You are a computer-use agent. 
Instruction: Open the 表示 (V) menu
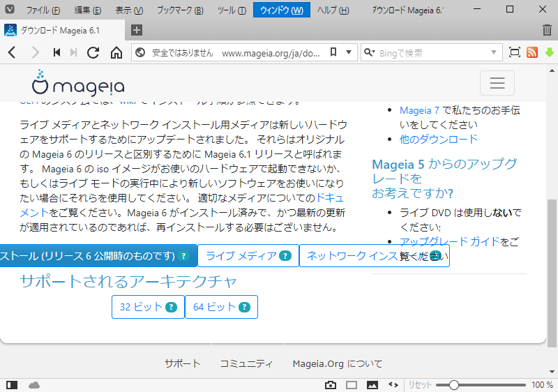click(x=129, y=10)
